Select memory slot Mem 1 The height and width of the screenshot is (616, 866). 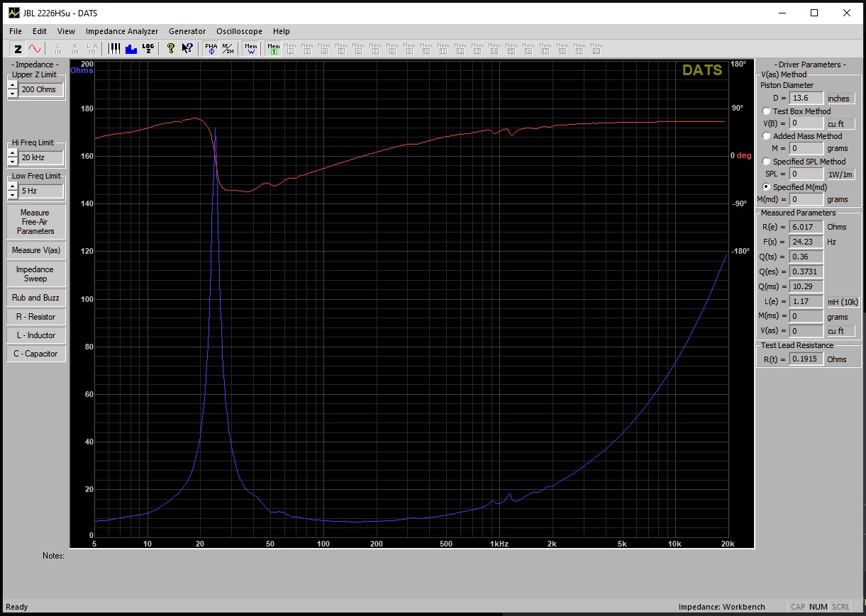(274, 48)
